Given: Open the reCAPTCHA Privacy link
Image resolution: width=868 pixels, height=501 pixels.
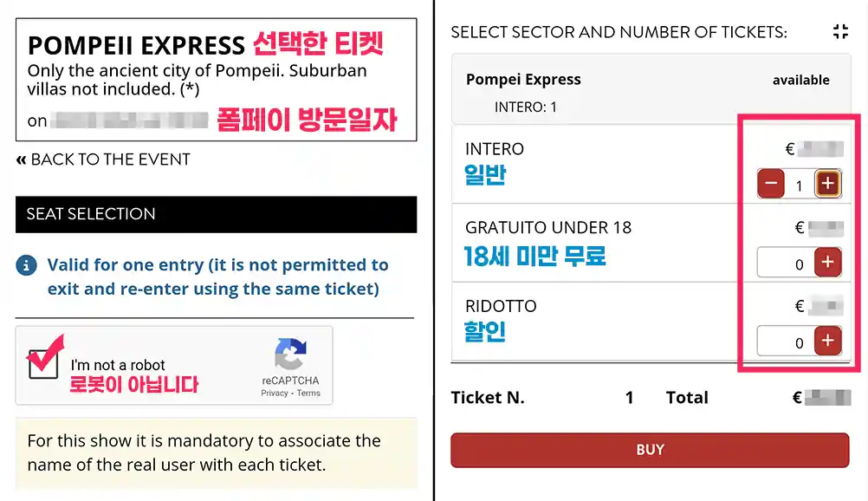Looking at the screenshot, I should pos(275,393).
